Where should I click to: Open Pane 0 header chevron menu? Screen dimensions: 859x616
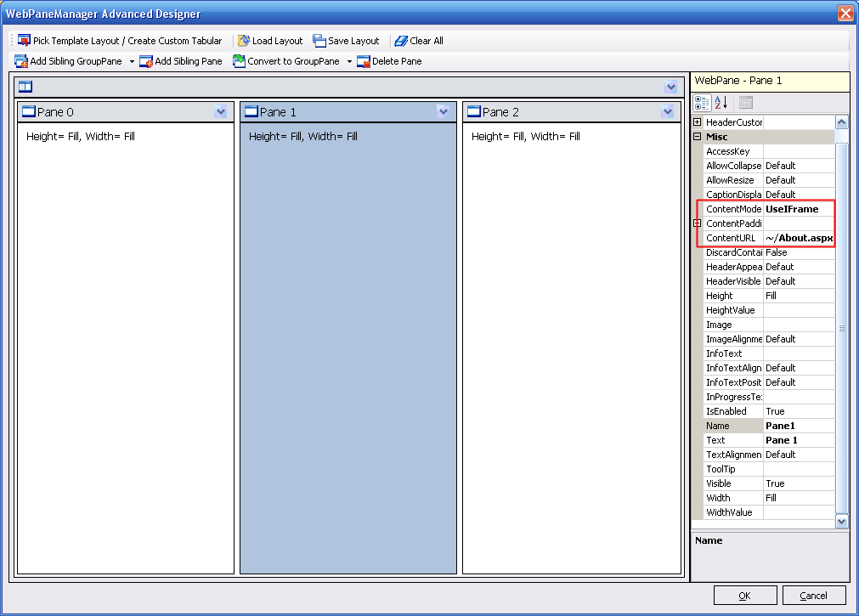[221, 112]
